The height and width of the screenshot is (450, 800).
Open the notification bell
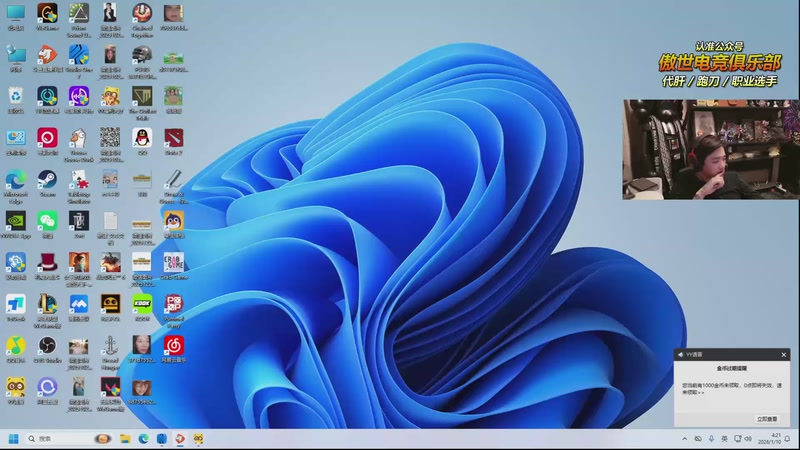[788, 439]
